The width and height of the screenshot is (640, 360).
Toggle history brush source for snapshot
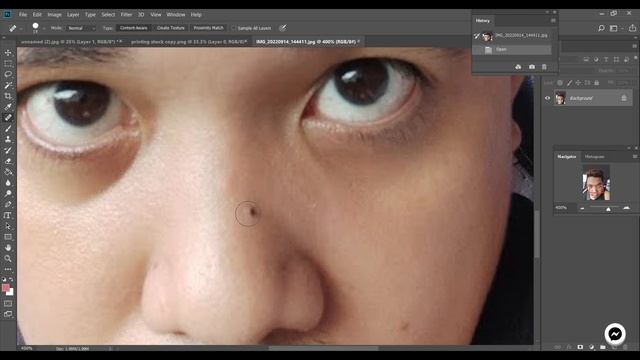(477, 36)
